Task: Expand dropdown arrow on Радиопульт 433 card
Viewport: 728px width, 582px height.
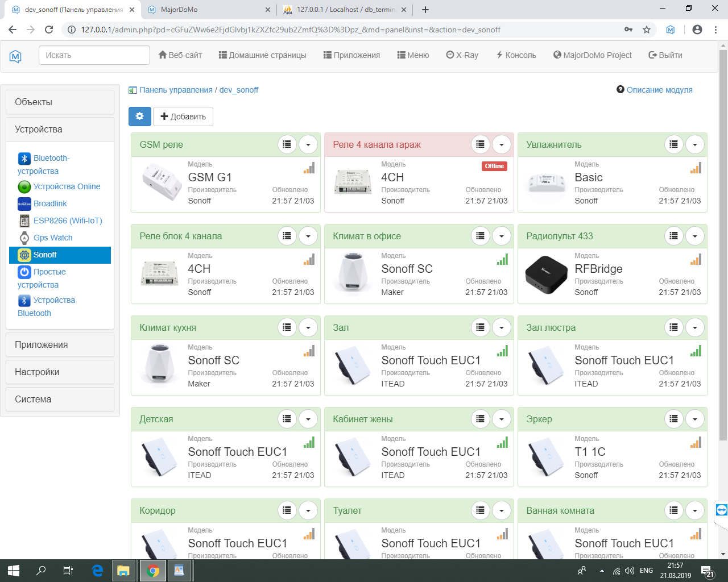Action: 695,236
